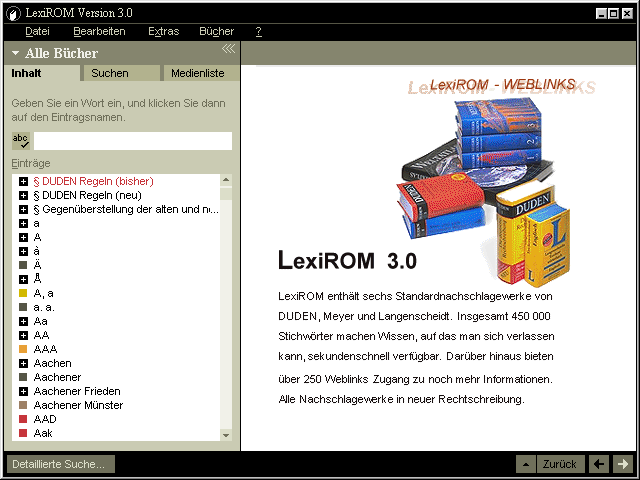Viewport: 640px width, 480px height.
Task: Expand the 'Aachen' entry
Action: click(x=24, y=363)
